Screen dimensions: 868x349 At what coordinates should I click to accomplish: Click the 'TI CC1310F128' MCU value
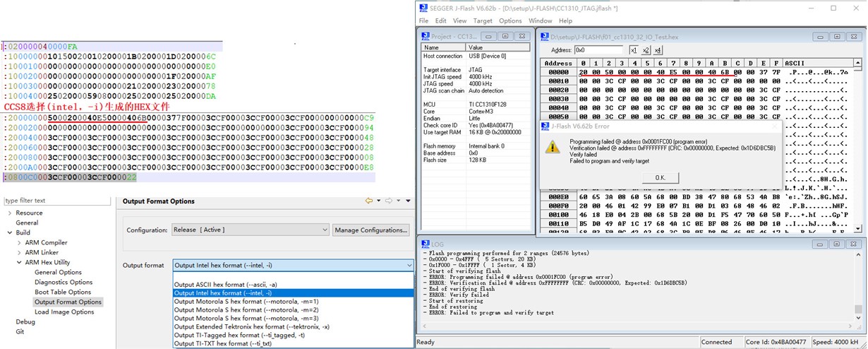click(487, 104)
